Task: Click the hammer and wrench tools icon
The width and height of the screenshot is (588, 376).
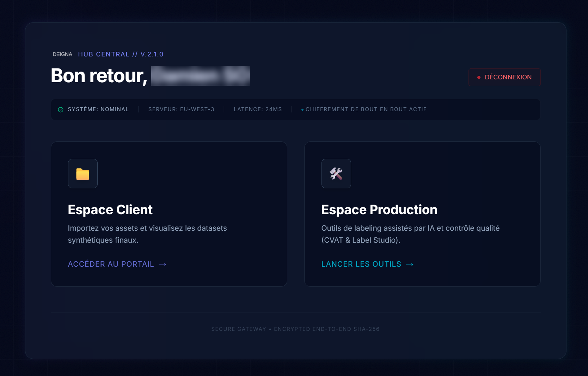Action: [x=336, y=174]
